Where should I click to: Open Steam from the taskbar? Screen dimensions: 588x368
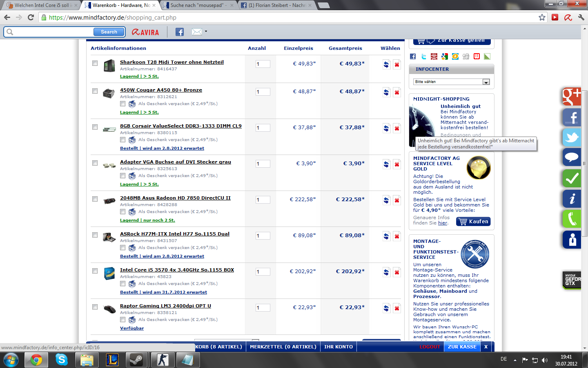pyautogui.click(x=136, y=360)
